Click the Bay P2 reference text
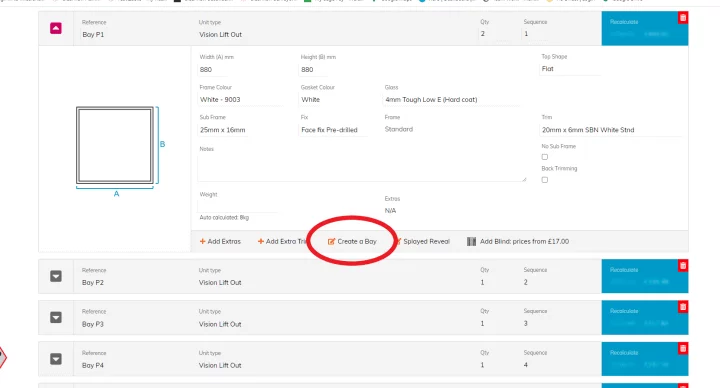This screenshot has height=388, width=720. (93, 282)
